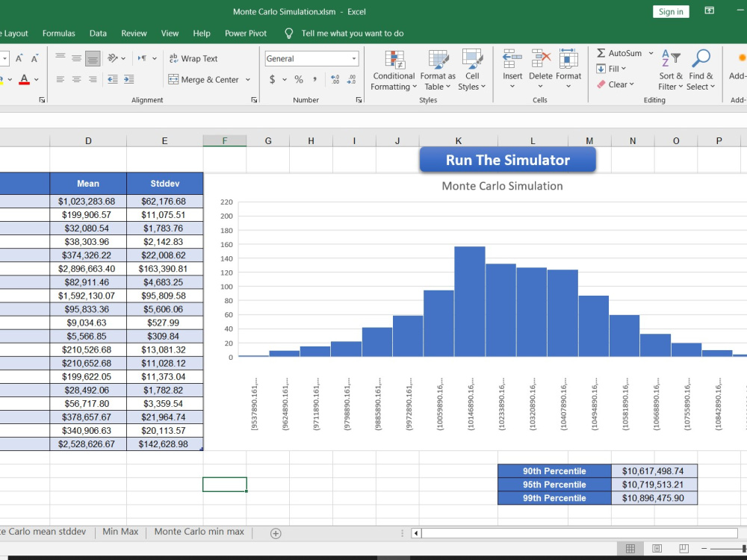Image resolution: width=747 pixels, height=560 pixels.
Task: Click the Run The Simulator button
Action: (x=507, y=159)
